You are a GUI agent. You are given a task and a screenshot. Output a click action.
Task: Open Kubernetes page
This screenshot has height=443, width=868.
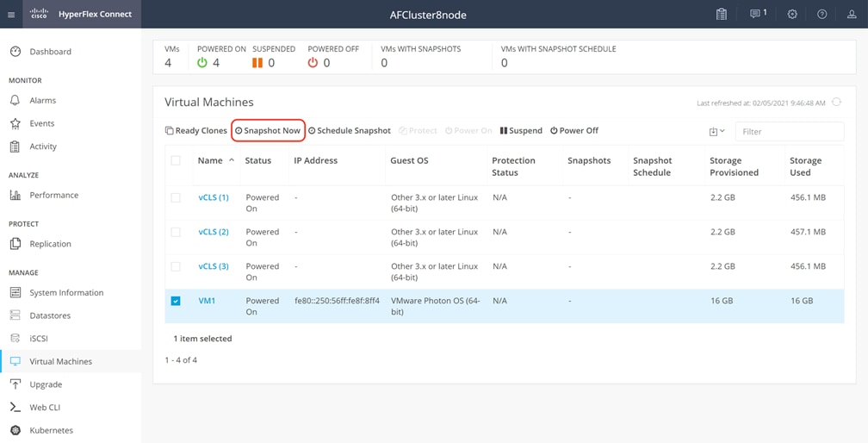51,430
